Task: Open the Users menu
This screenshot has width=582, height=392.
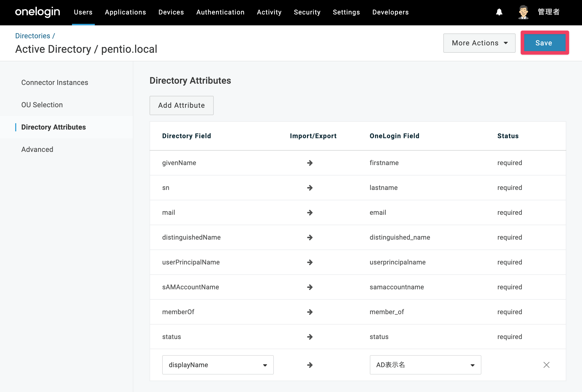Action: click(83, 12)
